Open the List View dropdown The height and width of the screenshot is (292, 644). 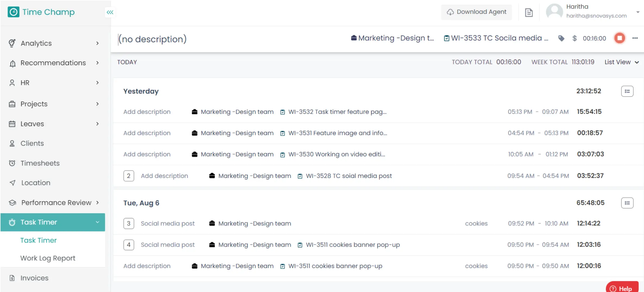click(x=622, y=62)
